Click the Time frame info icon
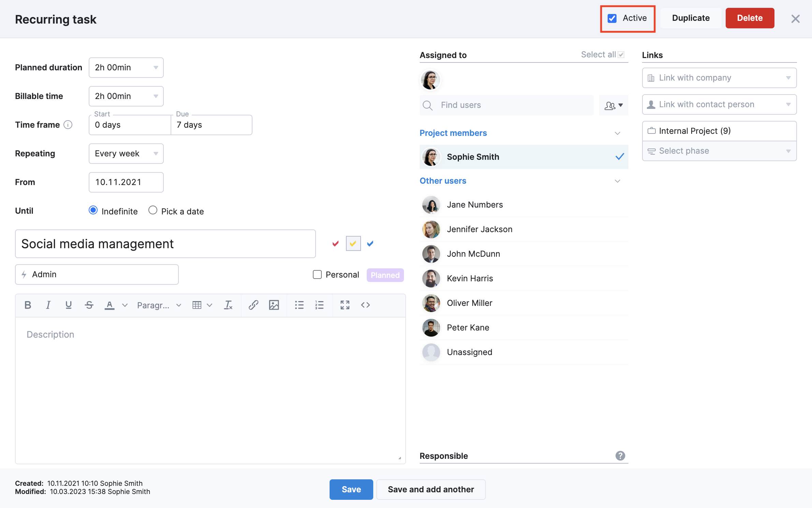Image resolution: width=812 pixels, height=508 pixels. [68, 125]
